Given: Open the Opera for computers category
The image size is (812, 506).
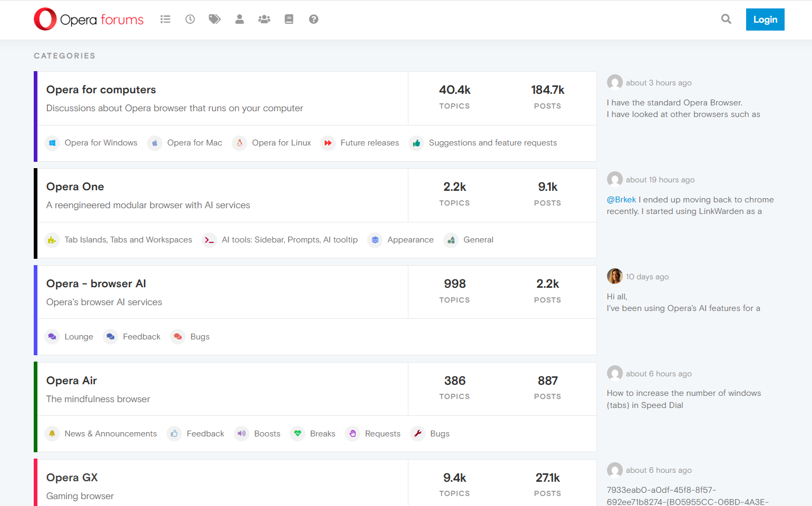Looking at the screenshot, I should click(x=101, y=90).
